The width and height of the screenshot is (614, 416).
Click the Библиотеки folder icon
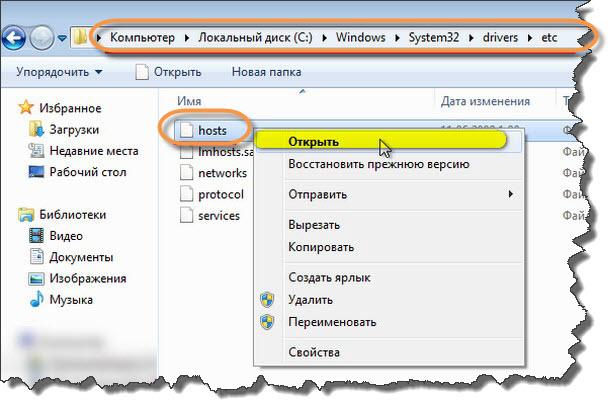pyautogui.click(x=26, y=215)
